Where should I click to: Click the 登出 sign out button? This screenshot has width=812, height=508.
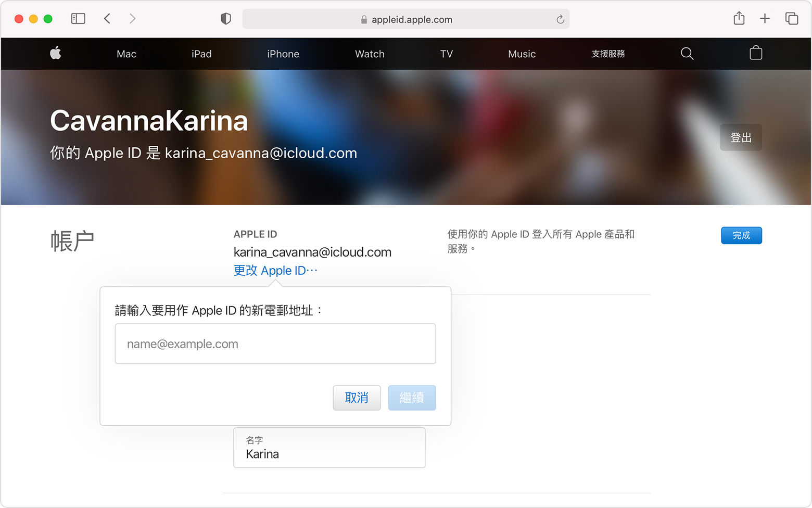pos(740,137)
